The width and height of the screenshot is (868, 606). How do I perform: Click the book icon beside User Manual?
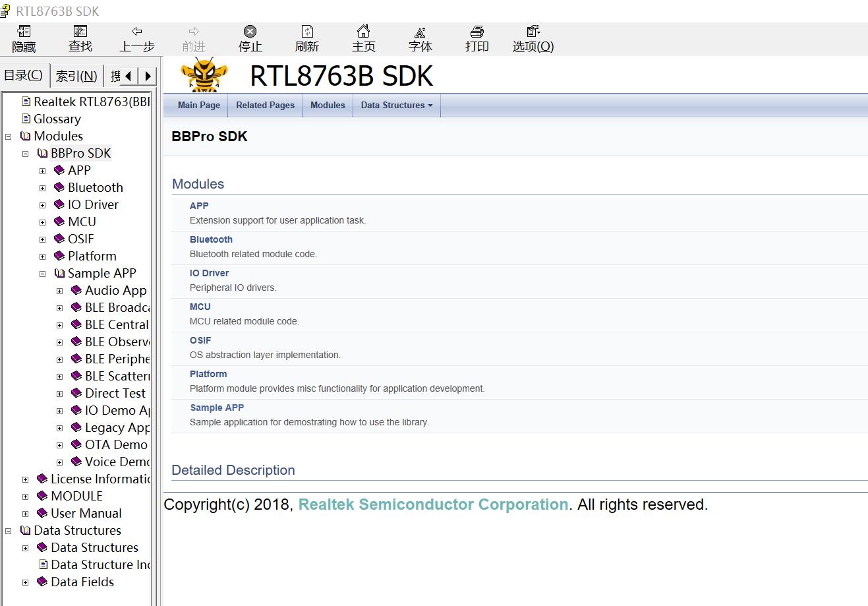pos(42,513)
